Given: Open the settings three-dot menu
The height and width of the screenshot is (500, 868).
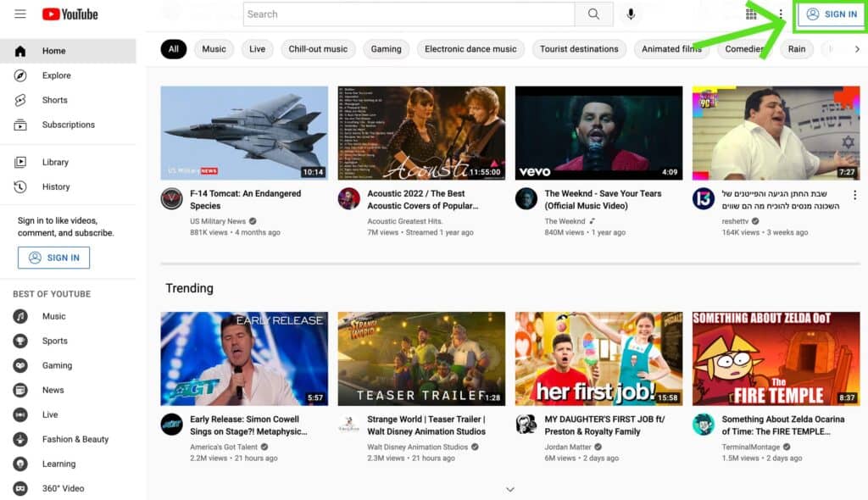Looking at the screenshot, I should (x=780, y=14).
